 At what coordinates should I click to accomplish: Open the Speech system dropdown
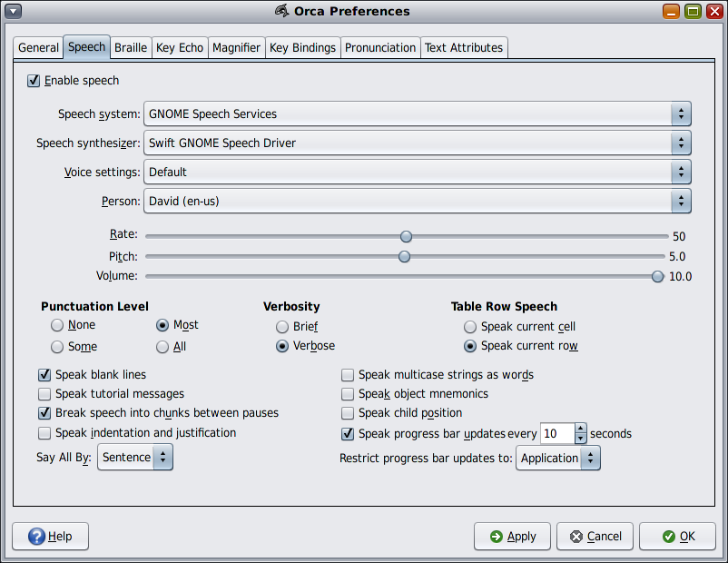coord(418,114)
